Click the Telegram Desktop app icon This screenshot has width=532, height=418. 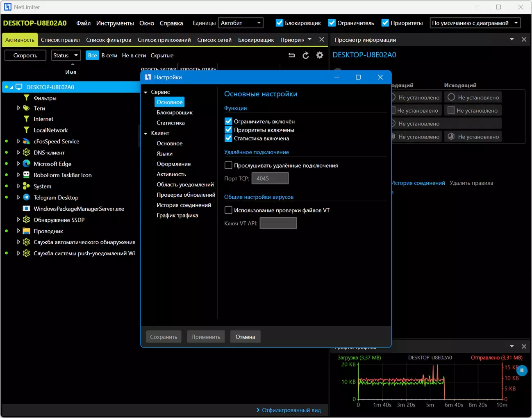pyautogui.click(x=27, y=197)
